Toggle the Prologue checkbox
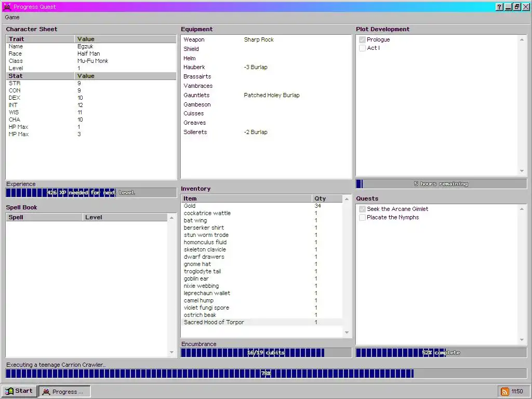Screen dimensions: 532x399 tap(362, 39)
